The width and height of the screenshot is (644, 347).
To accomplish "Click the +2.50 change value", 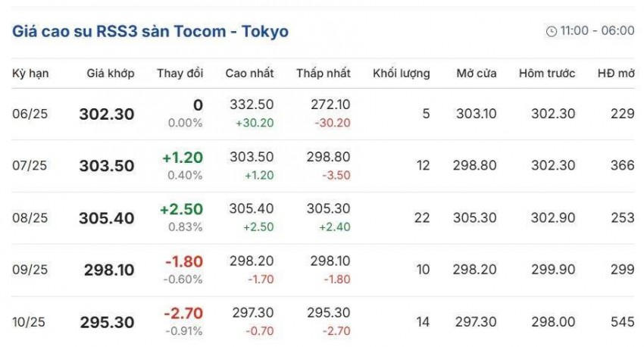I will click(x=182, y=210).
